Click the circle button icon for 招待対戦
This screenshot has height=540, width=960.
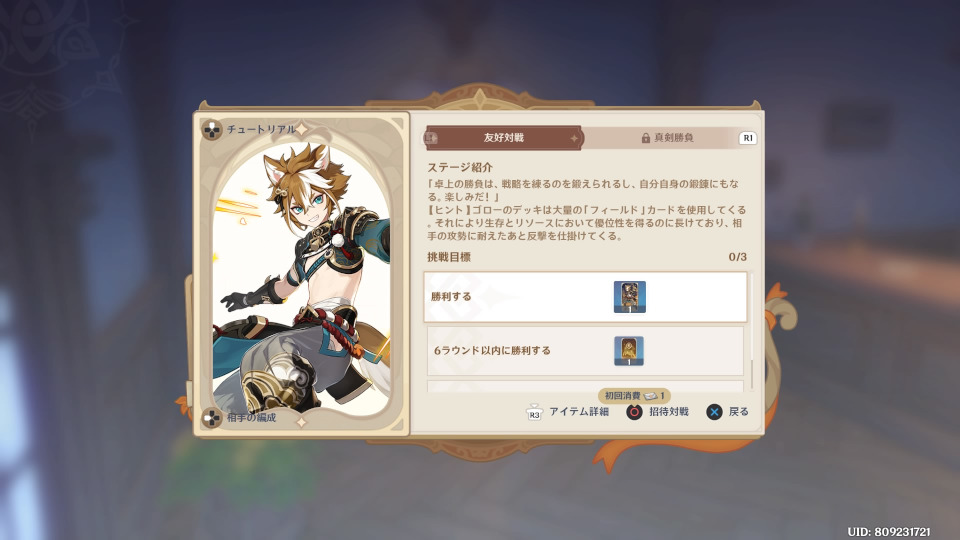click(x=634, y=412)
